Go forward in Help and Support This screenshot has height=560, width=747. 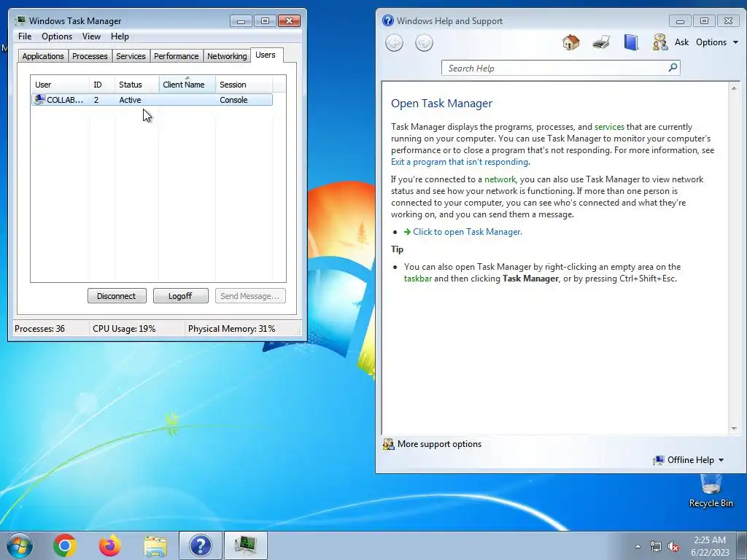[x=424, y=43]
